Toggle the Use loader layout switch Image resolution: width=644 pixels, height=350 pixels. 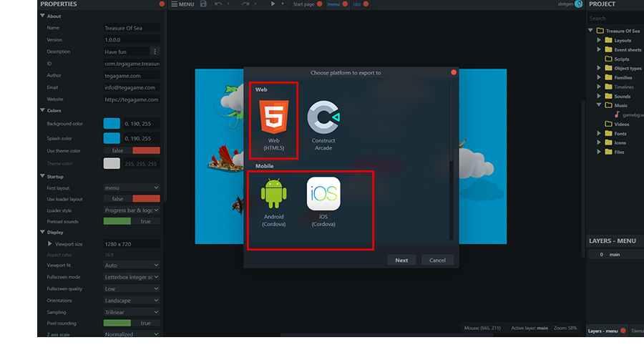click(132, 199)
